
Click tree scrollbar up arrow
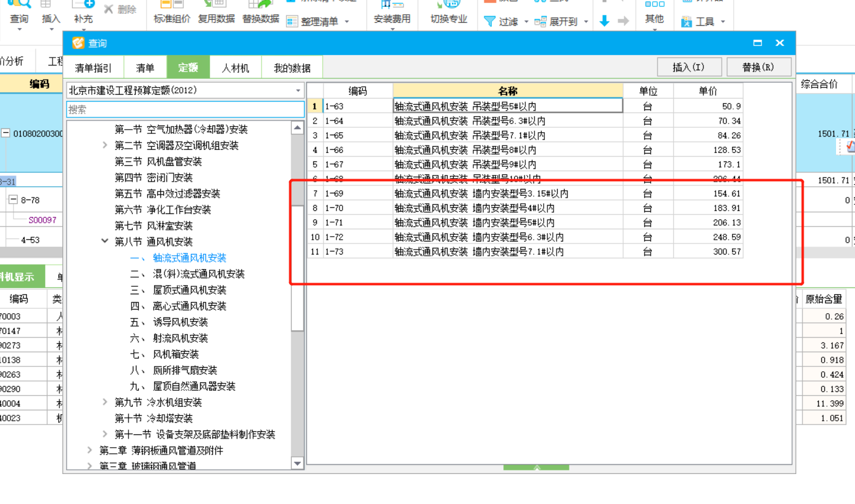[297, 128]
